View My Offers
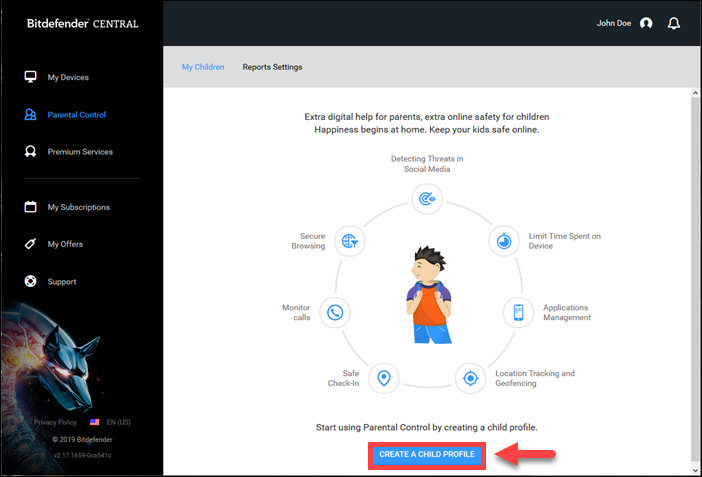The width and height of the screenshot is (702, 477). 65,244
